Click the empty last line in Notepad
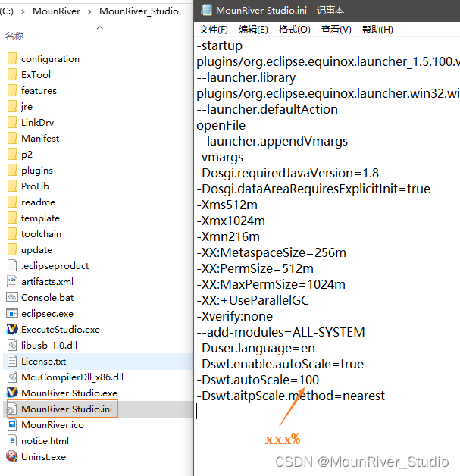The height and width of the screenshot is (476, 460). coord(327,412)
